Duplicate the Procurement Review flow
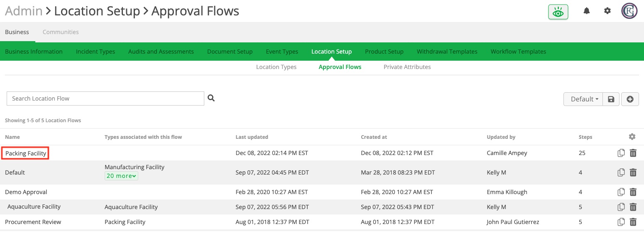 [621, 222]
